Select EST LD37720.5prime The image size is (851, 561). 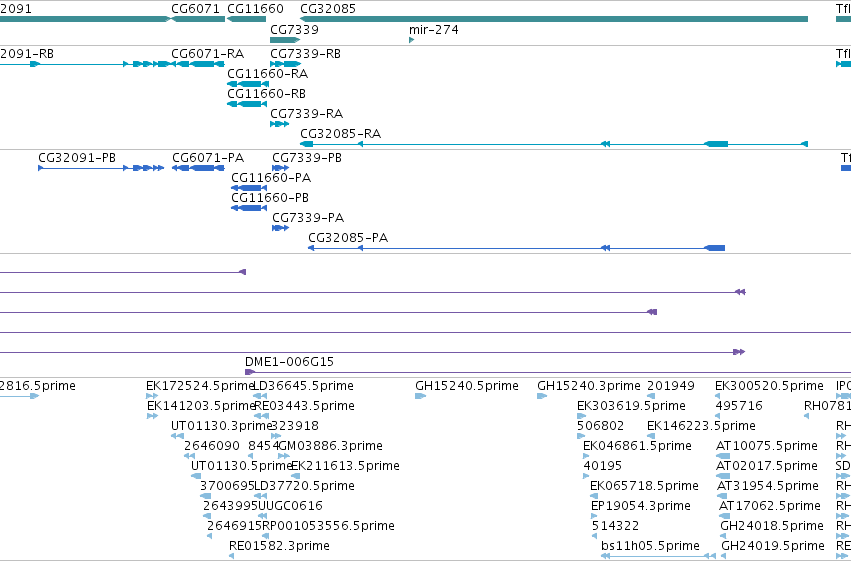point(304,486)
